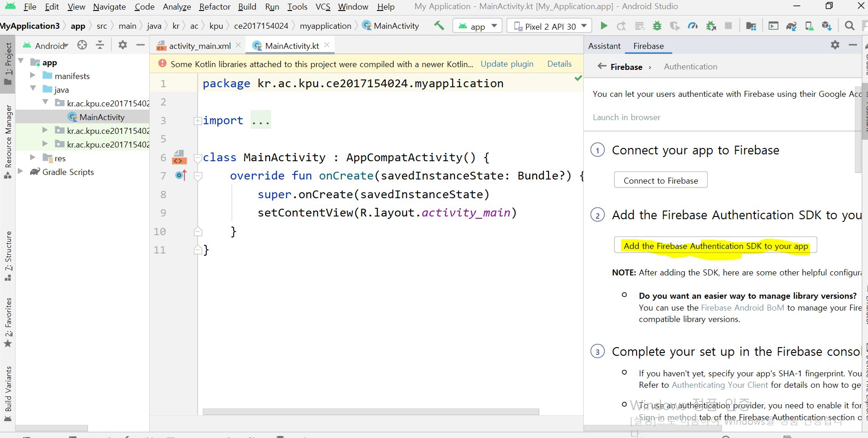Viewport: 868px width, 438px height.
Task: Click MainActivity breadcrumb in navigation bar
Action: (x=391, y=26)
